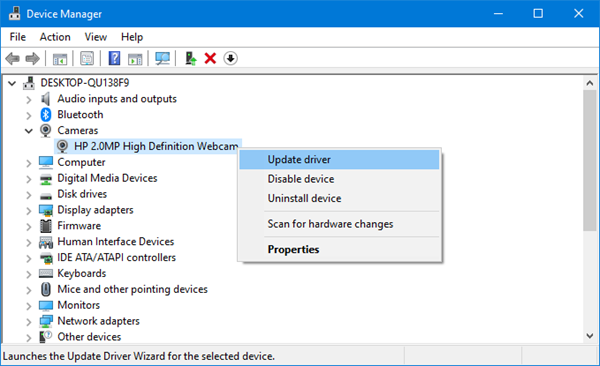Screen dimensions: 600x366
Task: Open Properties from the context menu
Action: (339, 250)
